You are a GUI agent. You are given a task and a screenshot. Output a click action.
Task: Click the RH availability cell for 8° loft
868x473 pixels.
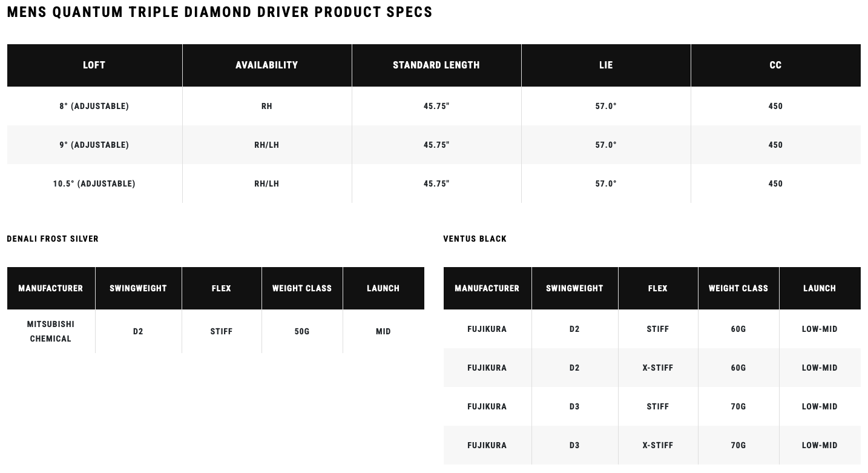267,106
